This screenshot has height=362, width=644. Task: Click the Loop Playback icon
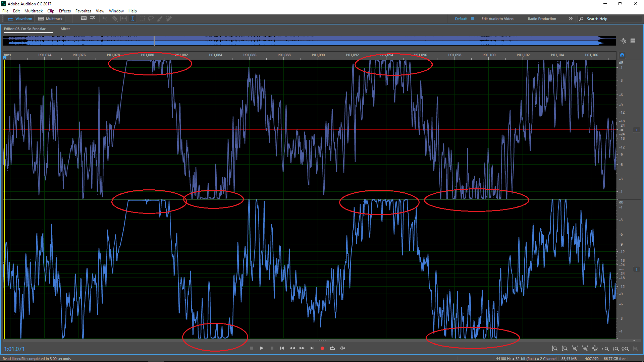coord(332,348)
